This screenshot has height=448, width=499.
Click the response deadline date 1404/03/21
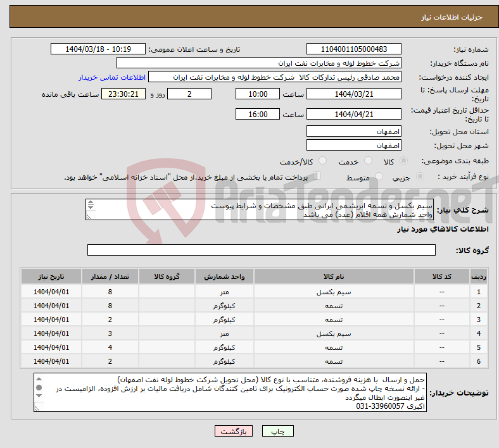coord(353,94)
